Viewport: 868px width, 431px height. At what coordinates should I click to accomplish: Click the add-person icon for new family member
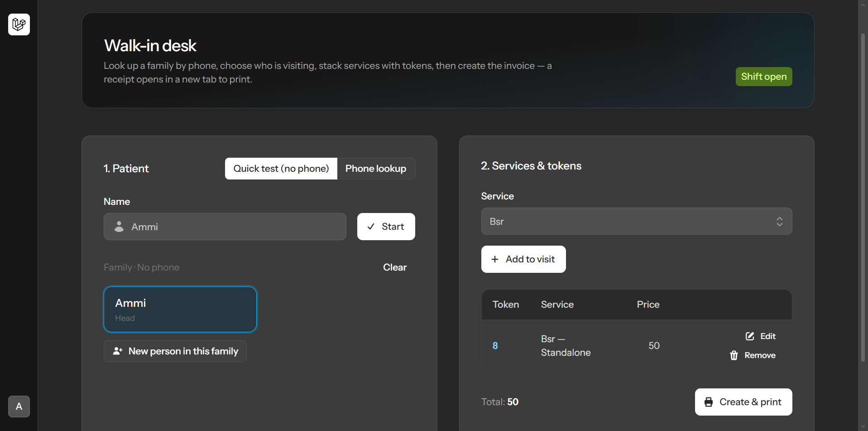[x=118, y=351]
